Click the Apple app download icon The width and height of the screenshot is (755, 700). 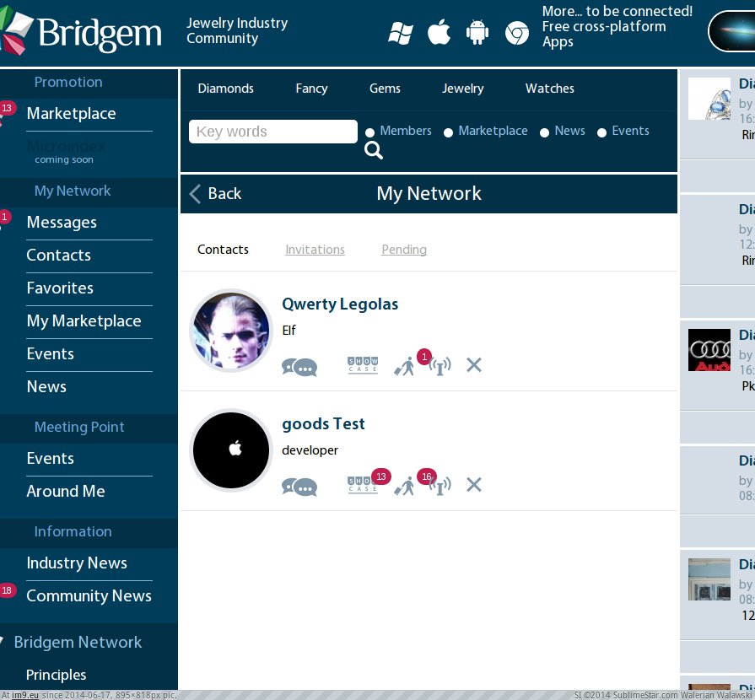[439, 33]
